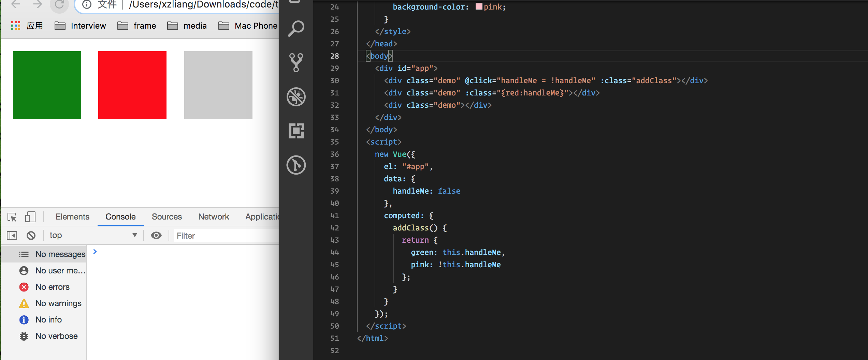
Task: Click the pink color swatch in CSS
Action: [479, 6]
